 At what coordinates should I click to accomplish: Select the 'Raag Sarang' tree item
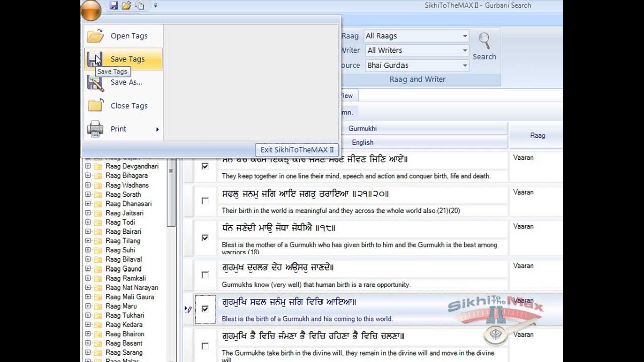click(x=124, y=352)
